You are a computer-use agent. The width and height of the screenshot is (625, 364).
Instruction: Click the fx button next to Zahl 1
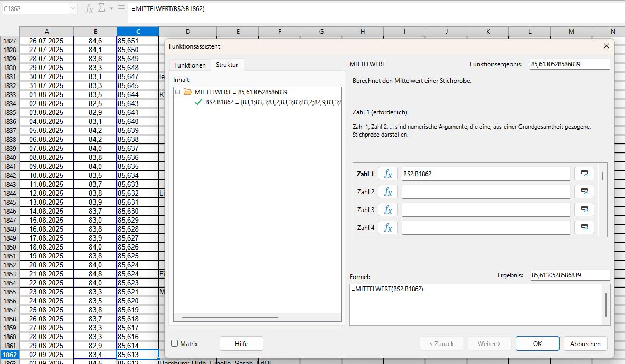(x=388, y=174)
